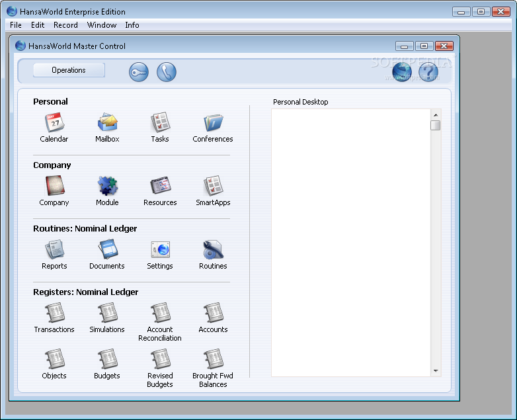Open the Transactions register
This screenshot has height=420, width=517.
coord(54,312)
